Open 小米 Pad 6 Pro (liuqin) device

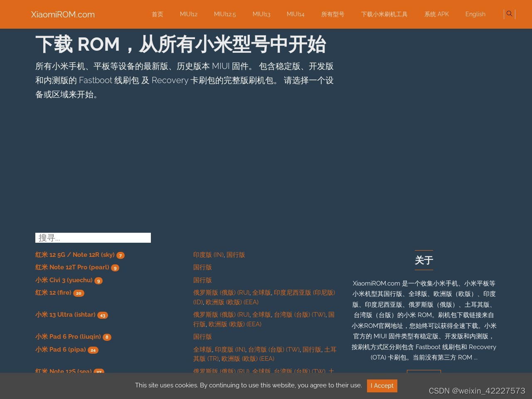pos(68,337)
